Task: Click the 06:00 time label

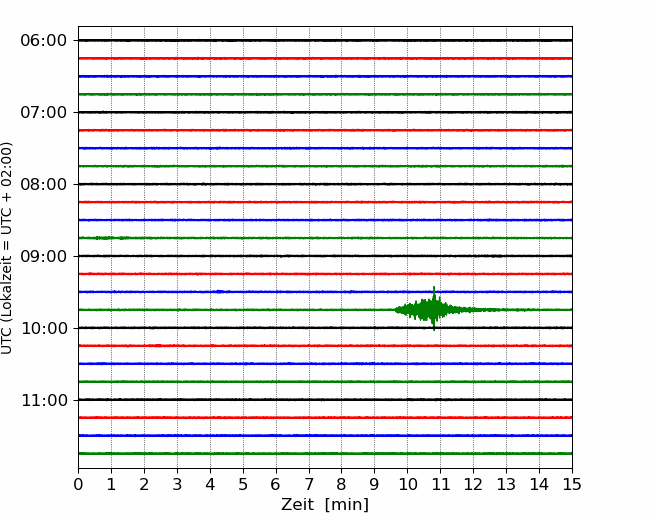Action: coord(44,41)
